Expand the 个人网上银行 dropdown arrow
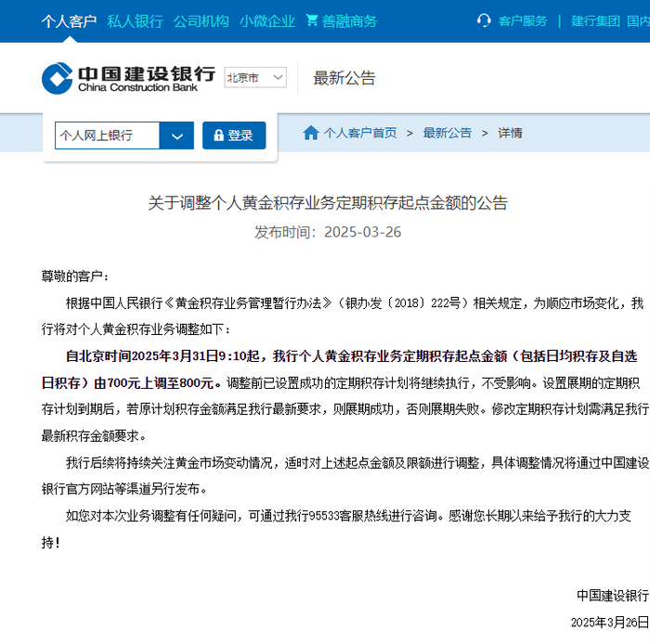 [x=177, y=135]
